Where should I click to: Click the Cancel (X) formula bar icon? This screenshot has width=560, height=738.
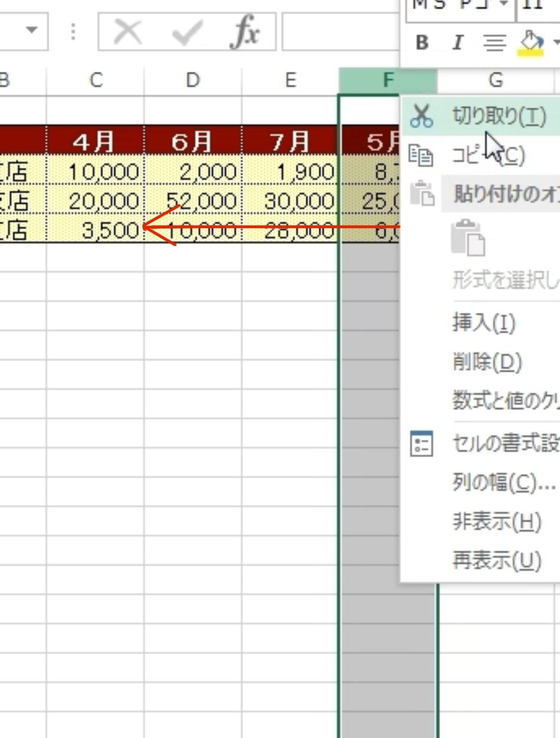(128, 32)
